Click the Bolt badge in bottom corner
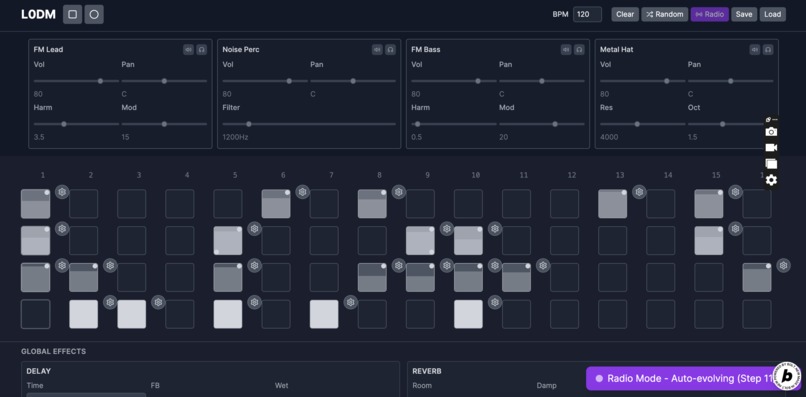 click(x=786, y=377)
